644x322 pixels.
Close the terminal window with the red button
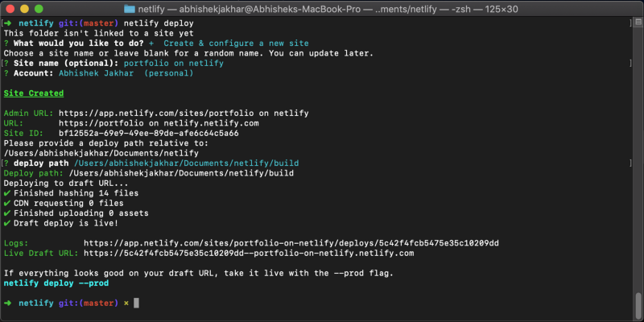click(10, 8)
